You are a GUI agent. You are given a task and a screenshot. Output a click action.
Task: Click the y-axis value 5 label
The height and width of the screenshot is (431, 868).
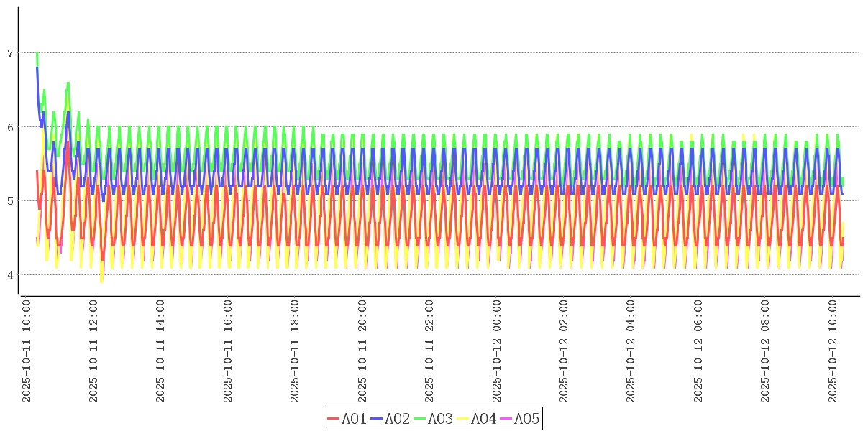tap(10, 201)
